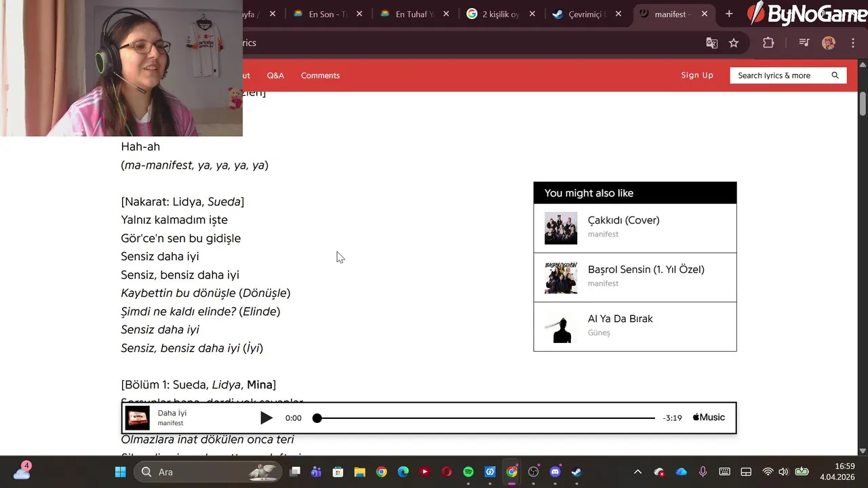868x488 pixels.
Task: Switch to the manifest Genius tab
Action: [673, 14]
